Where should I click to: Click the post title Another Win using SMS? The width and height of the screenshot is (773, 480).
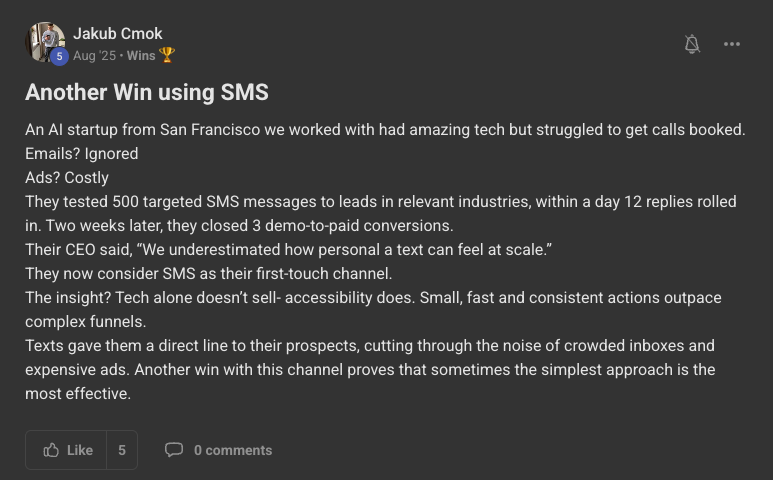click(x=147, y=93)
